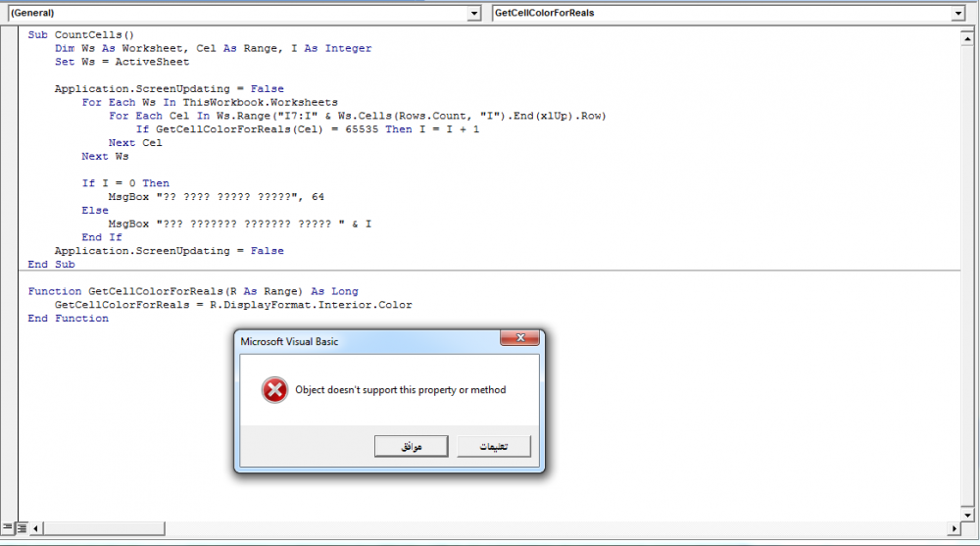Click the error message text in dialog
Image resolution: width=980 pixels, height=546 pixels.
401,389
